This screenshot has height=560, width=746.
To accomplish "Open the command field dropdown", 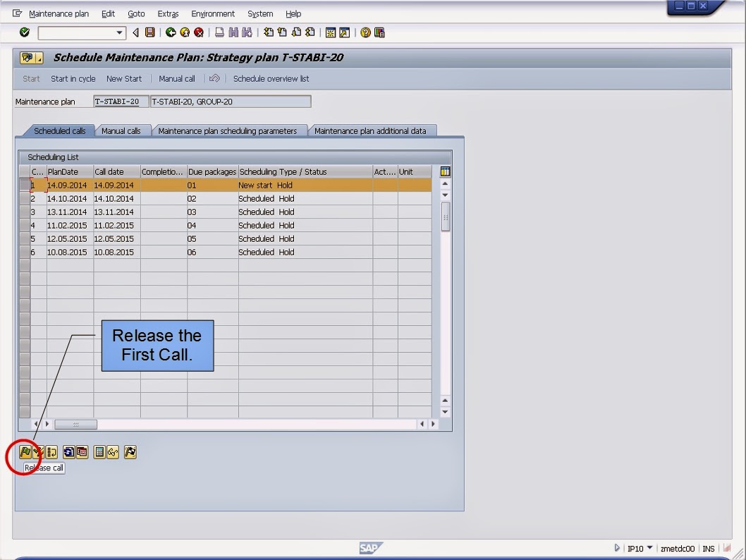I will (x=120, y=32).
